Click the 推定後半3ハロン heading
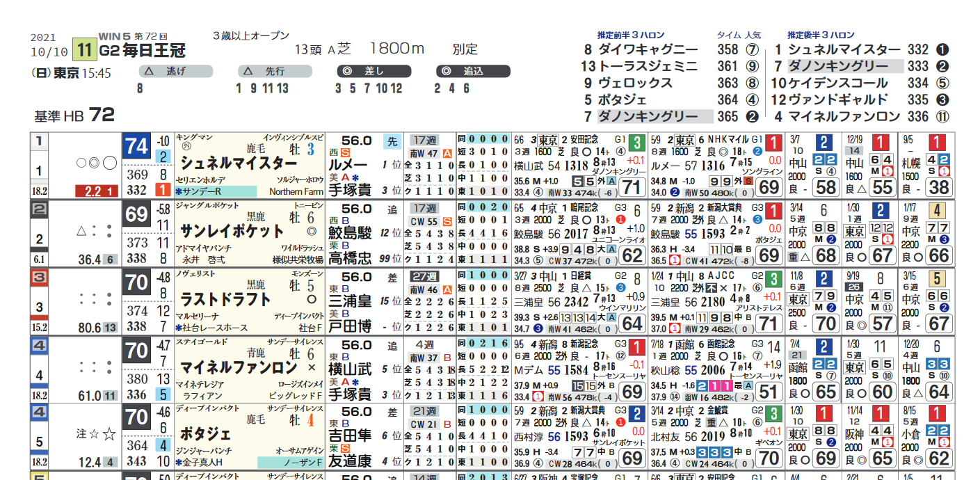The height and width of the screenshot is (480, 980). click(821, 35)
